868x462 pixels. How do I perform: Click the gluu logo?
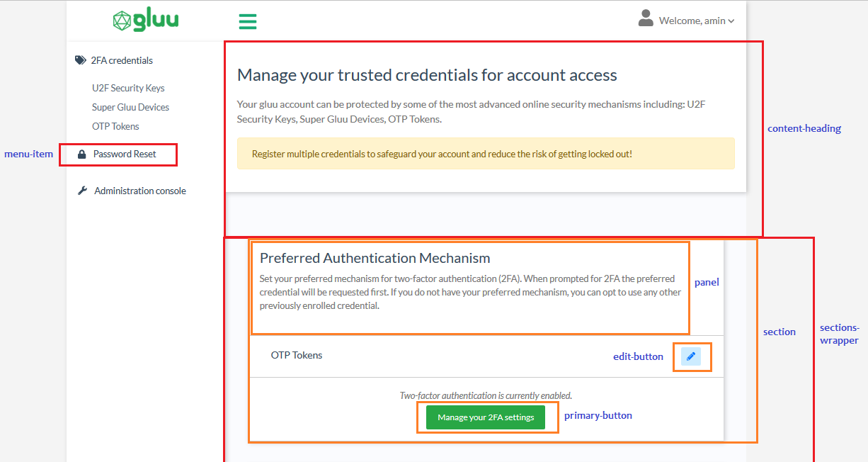[146, 21]
